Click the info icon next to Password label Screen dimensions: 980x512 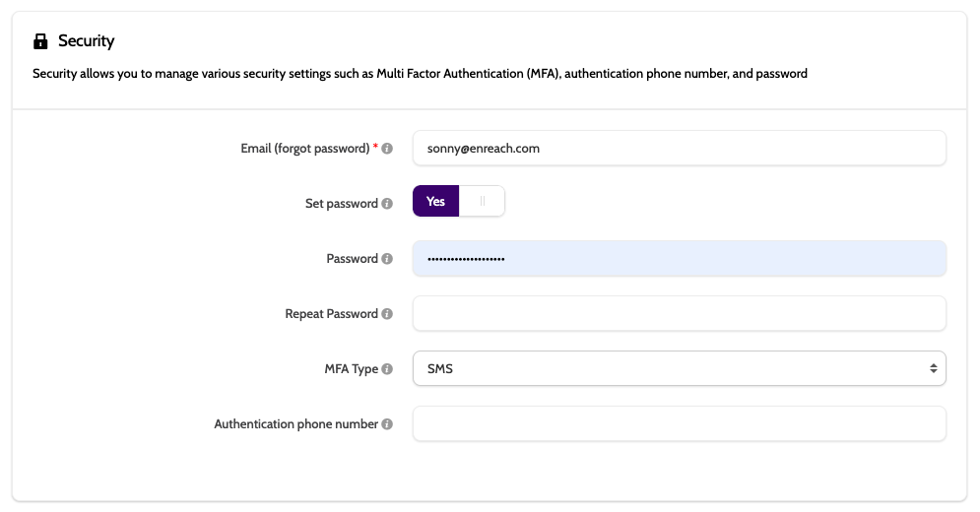[x=387, y=258]
